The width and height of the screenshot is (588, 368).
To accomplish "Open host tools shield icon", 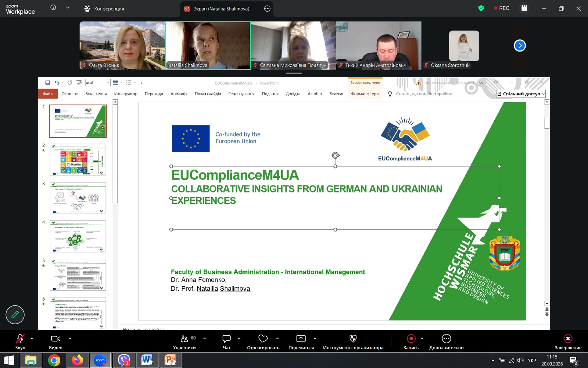I will [353, 339].
